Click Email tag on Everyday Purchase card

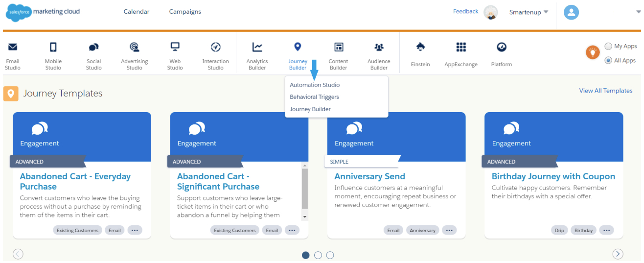click(x=115, y=230)
